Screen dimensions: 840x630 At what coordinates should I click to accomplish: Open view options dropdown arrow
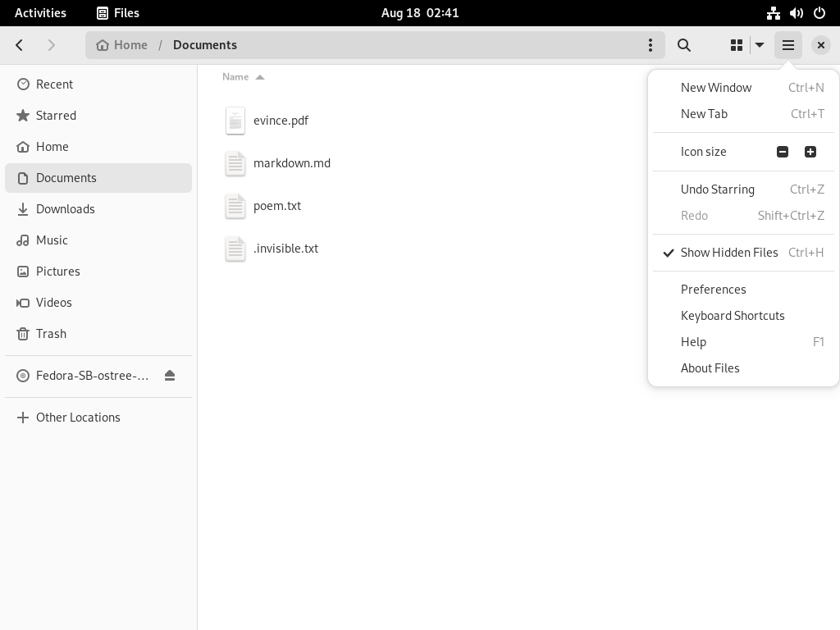tap(760, 45)
